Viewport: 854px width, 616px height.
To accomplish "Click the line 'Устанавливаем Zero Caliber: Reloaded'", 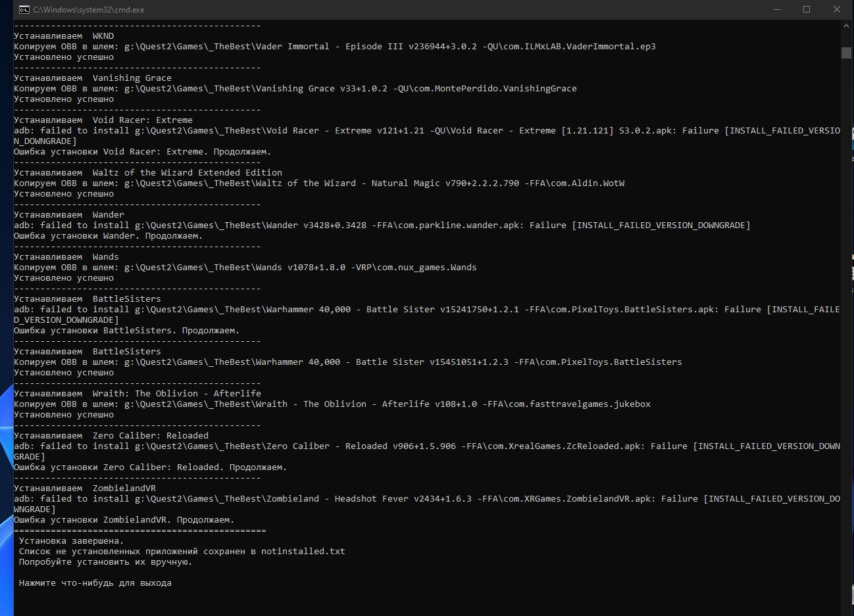I will click(111, 436).
